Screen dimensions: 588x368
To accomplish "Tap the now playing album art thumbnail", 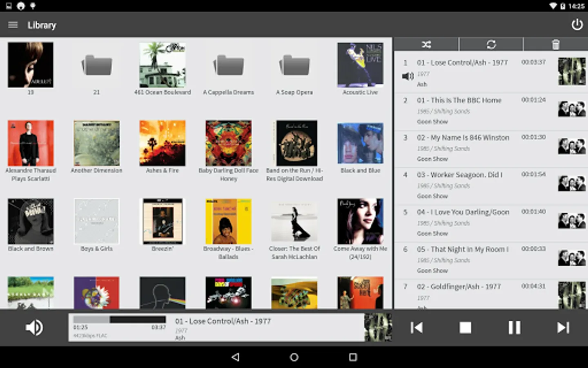I will (x=378, y=327).
